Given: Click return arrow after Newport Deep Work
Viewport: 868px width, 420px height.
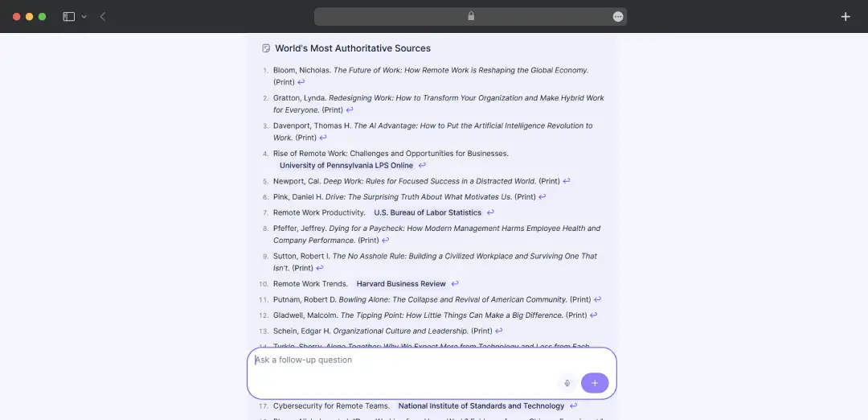Looking at the screenshot, I should [567, 181].
